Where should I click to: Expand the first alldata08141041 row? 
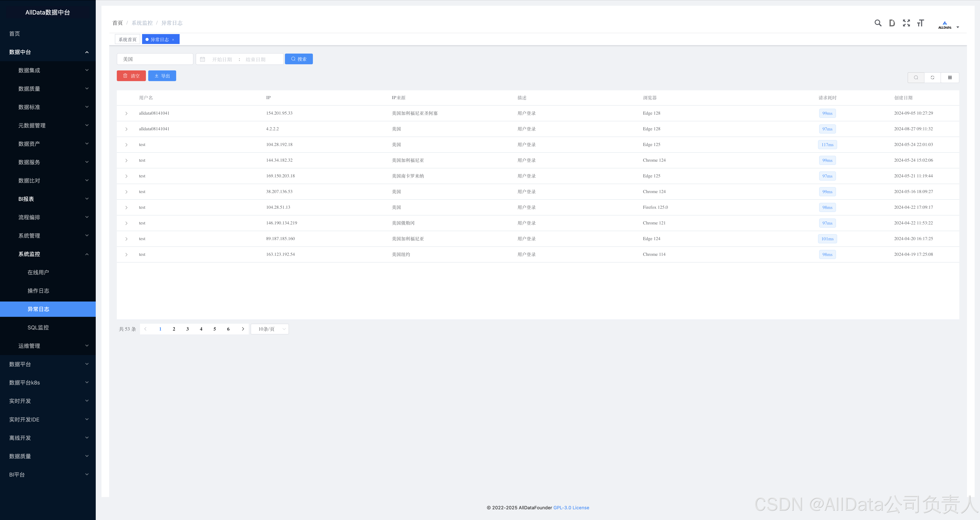(x=126, y=113)
